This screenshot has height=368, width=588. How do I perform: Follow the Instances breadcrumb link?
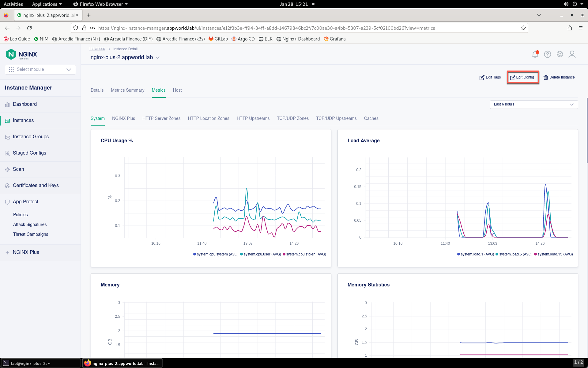(x=97, y=49)
